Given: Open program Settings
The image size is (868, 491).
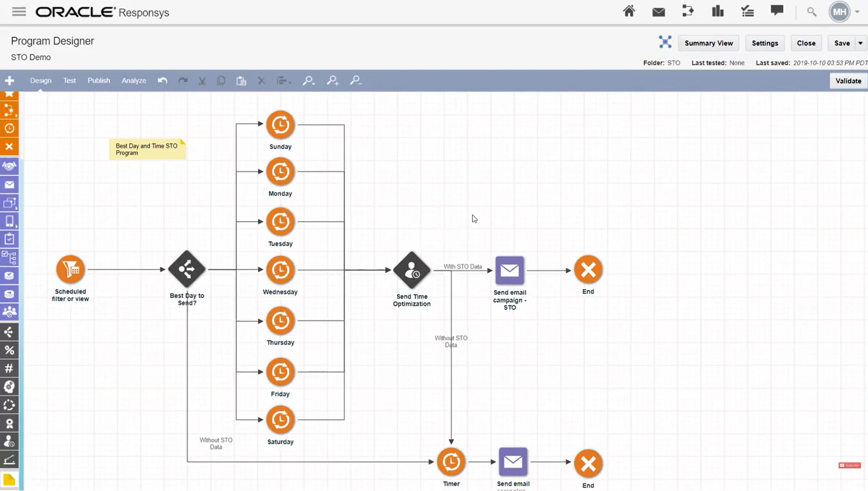Looking at the screenshot, I should (x=765, y=43).
